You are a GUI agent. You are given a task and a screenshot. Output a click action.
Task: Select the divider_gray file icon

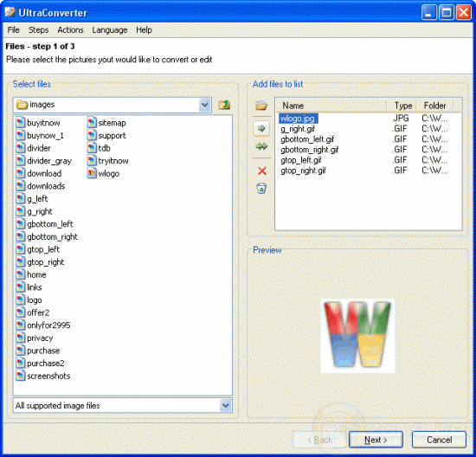21,161
